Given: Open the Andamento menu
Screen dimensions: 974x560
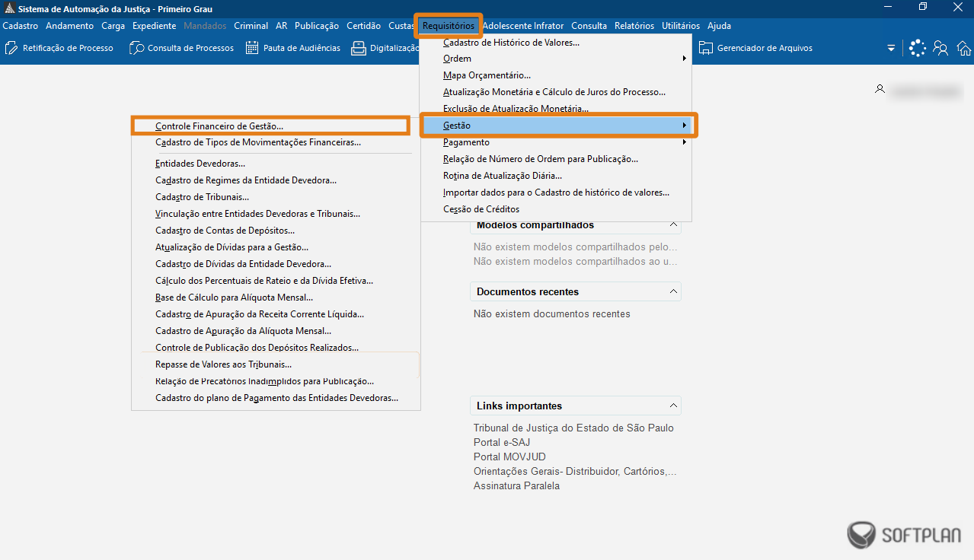Looking at the screenshot, I should [69, 26].
